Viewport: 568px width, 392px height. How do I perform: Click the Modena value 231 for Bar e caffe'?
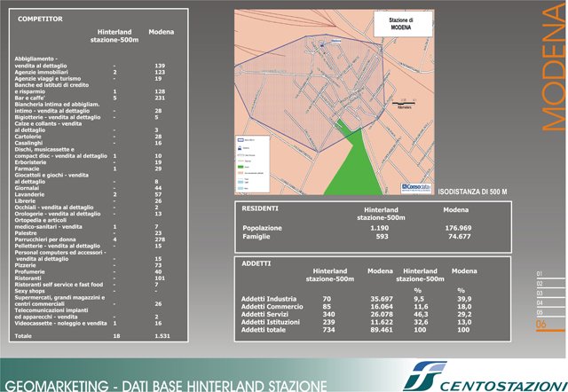click(160, 98)
